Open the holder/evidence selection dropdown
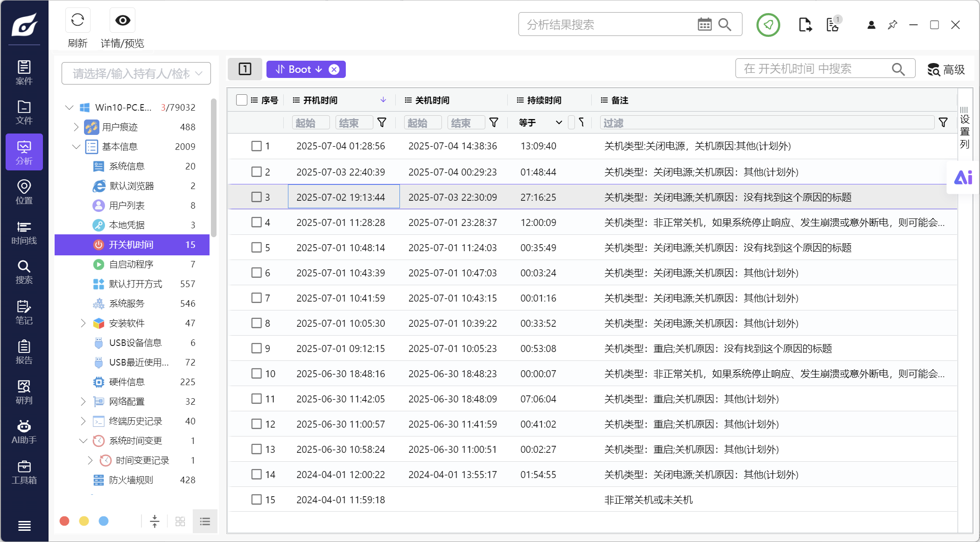This screenshot has width=980, height=542. click(136, 73)
